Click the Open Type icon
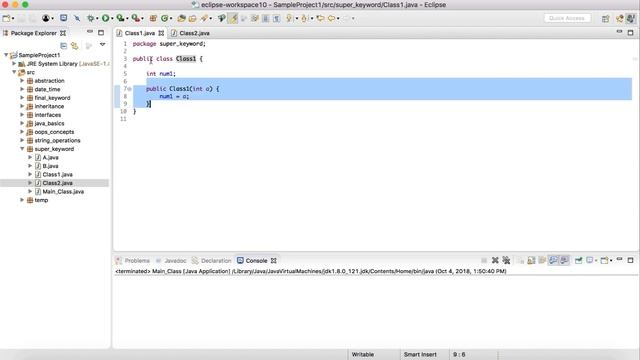This screenshot has height=360, width=640. [182, 18]
